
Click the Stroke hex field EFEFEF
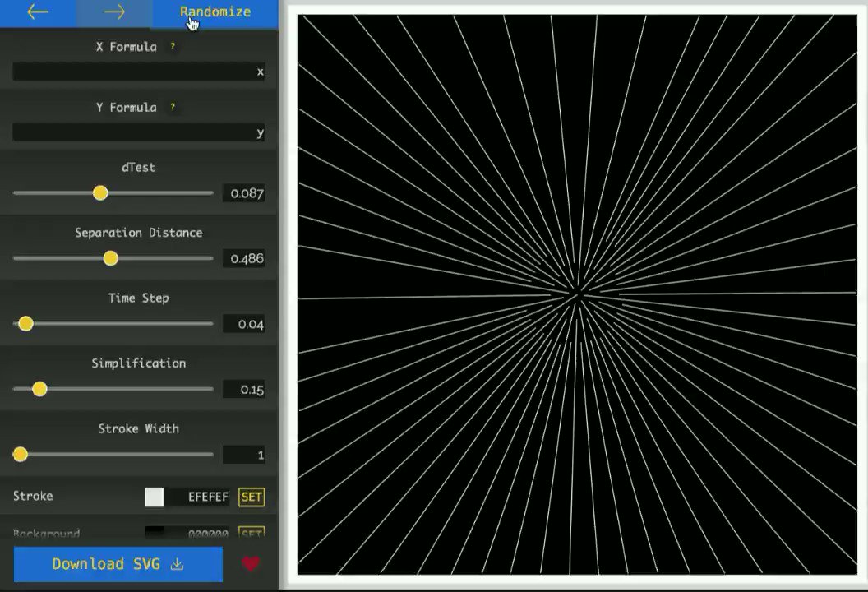(x=199, y=497)
